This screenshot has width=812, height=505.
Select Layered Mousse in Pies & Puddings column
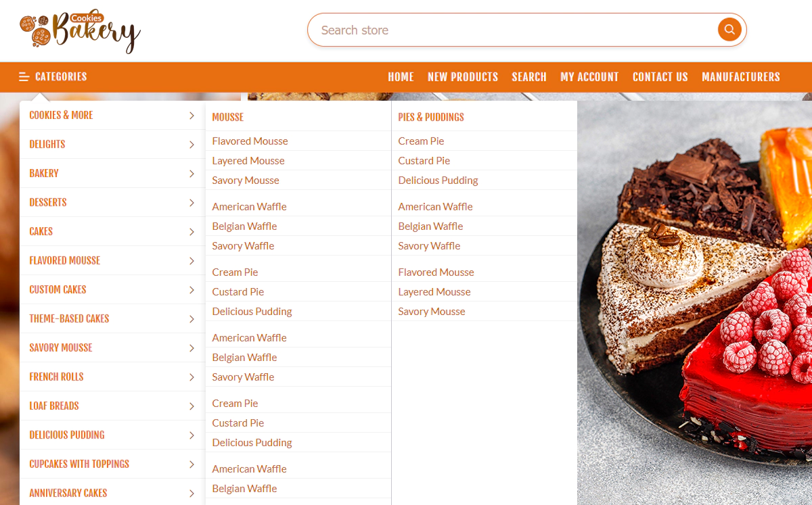point(434,291)
